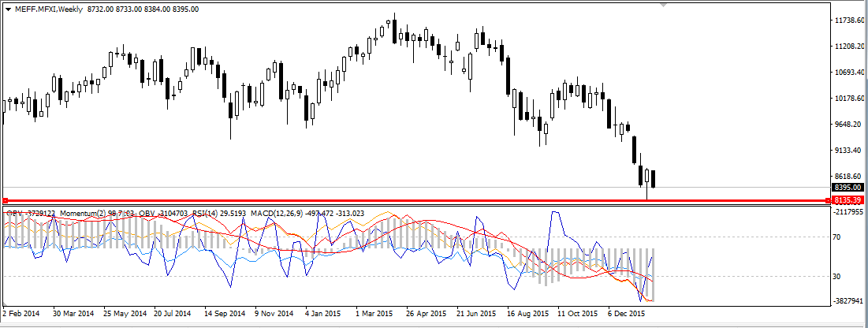Viewport: 868px width, 328px height.
Task: Select the red line's left anchor handle
Action: (x=5, y=201)
